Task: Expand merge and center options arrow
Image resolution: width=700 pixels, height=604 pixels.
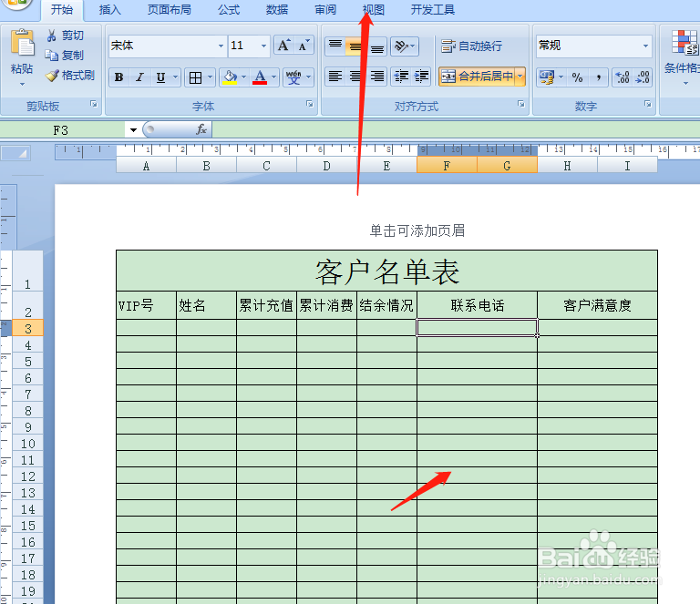Action: tap(520, 77)
